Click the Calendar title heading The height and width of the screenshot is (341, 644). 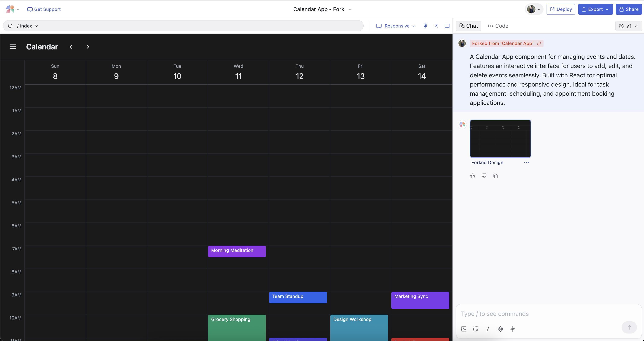42,47
